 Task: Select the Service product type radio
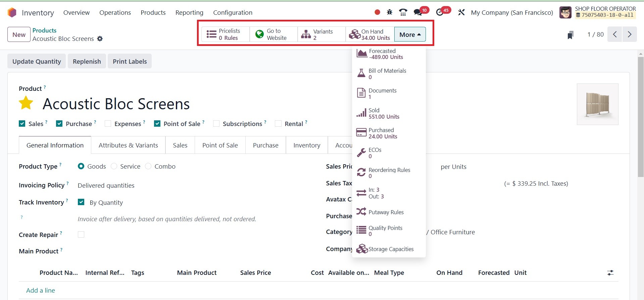pos(114,167)
